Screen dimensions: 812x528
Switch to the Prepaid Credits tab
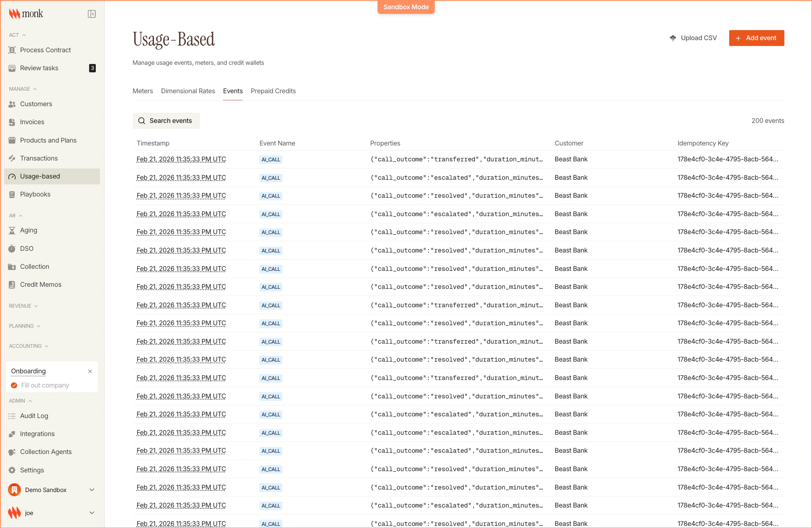[x=273, y=91]
